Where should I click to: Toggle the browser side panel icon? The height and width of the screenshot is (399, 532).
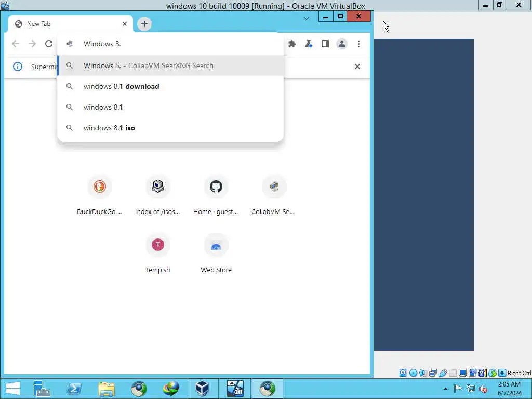[x=325, y=44]
